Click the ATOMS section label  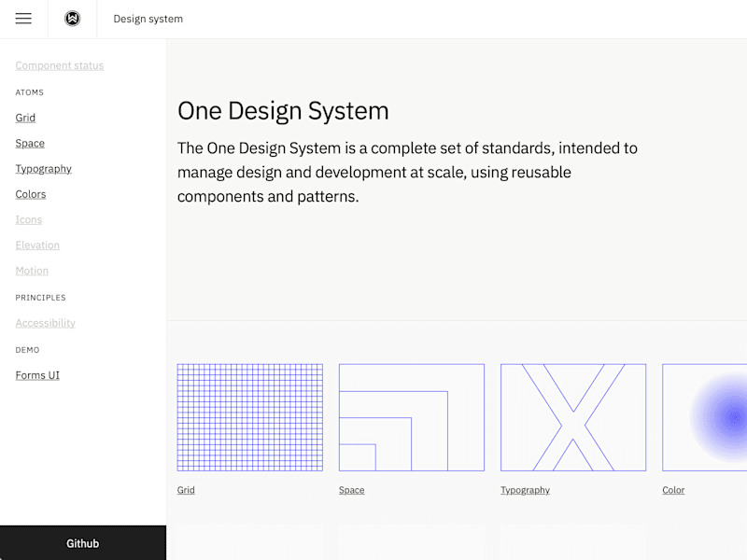[x=30, y=92]
